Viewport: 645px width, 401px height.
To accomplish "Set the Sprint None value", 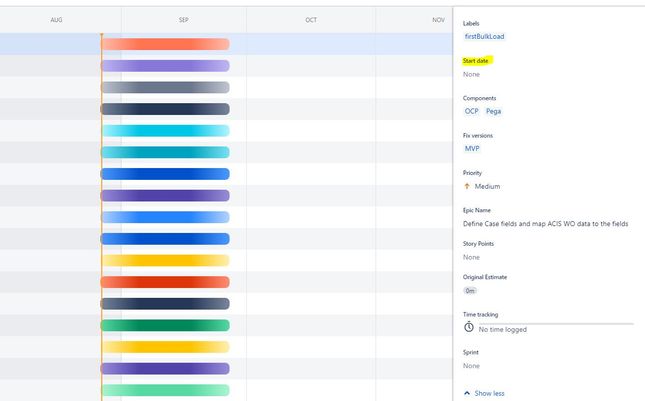I will tap(471, 366).
